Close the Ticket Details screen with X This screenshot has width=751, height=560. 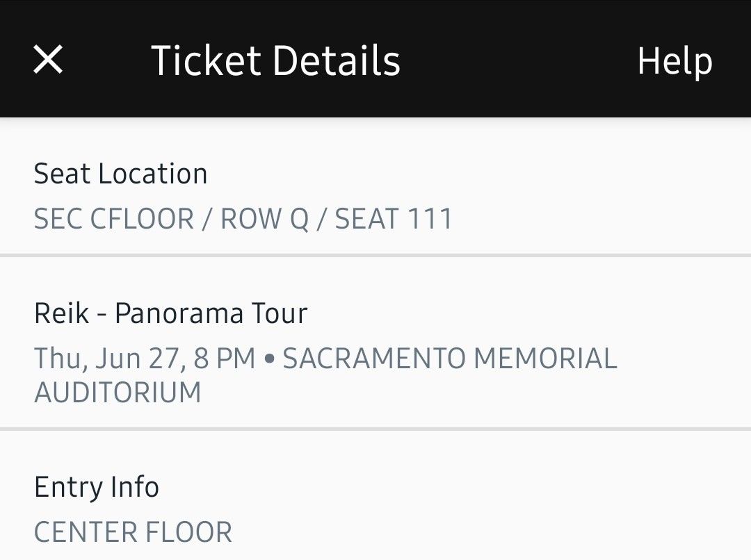tap(48, 59)
